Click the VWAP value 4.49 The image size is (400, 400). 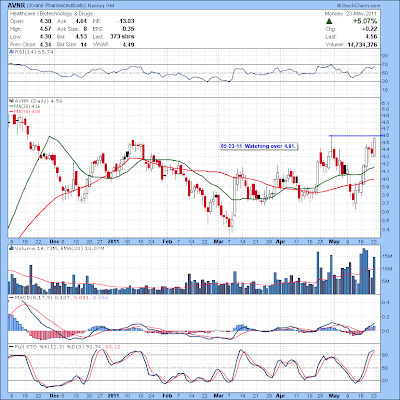coord(129,44)
